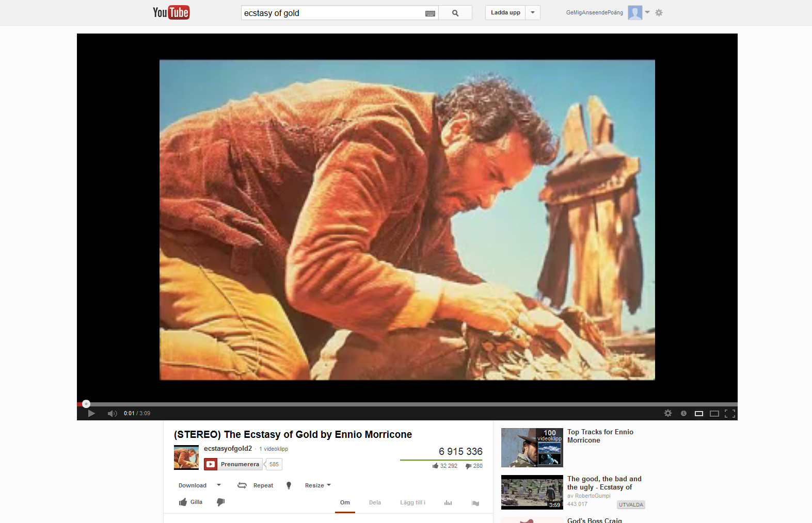Open GeMigAnseendePoäng account link
The image size is (812, 523).
[x=595, y=13]
